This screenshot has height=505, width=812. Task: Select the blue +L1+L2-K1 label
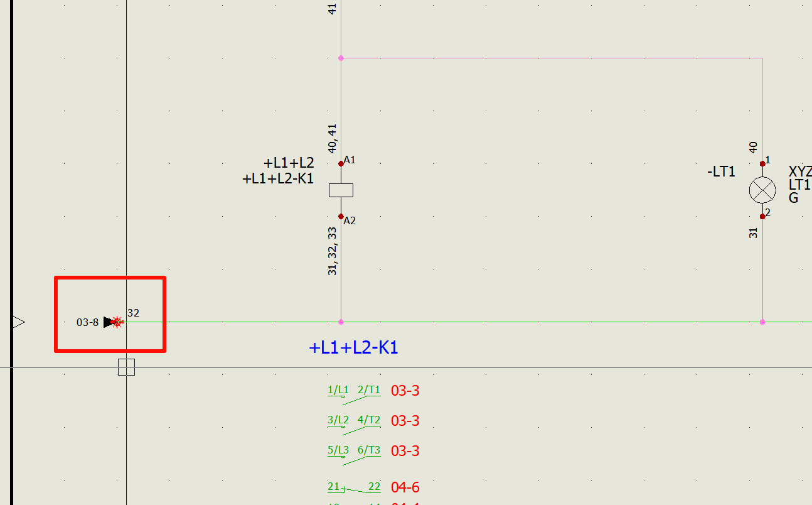coord(353,347)
